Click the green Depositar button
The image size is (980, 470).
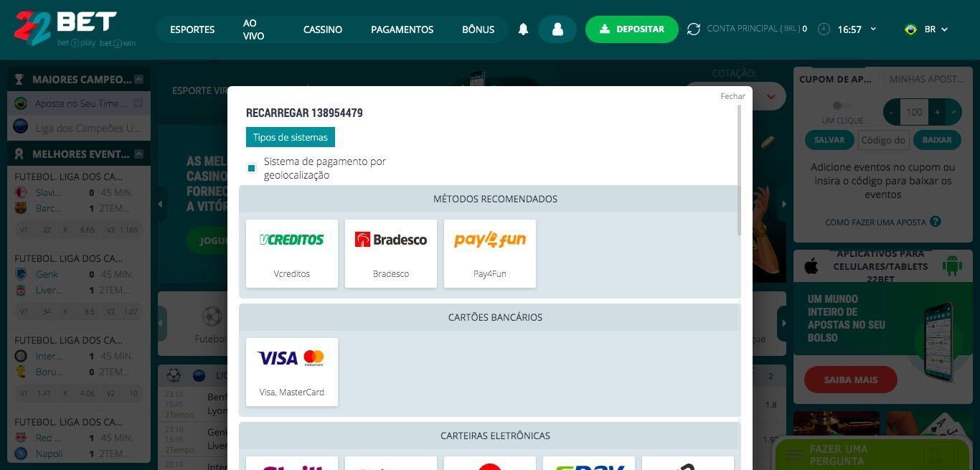[x=632, y=29]
